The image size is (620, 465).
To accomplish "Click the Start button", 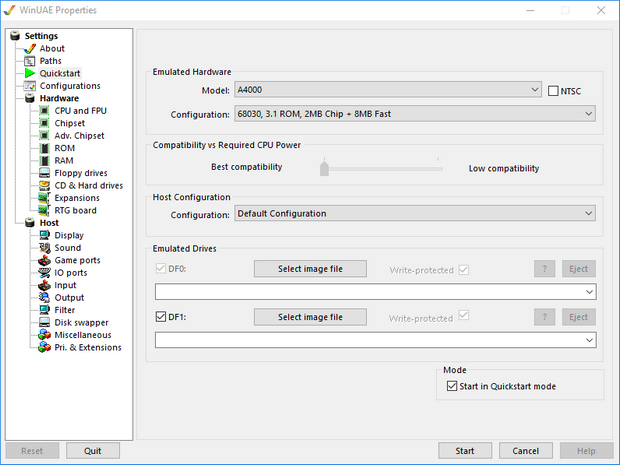I will [x=465, y=451].
